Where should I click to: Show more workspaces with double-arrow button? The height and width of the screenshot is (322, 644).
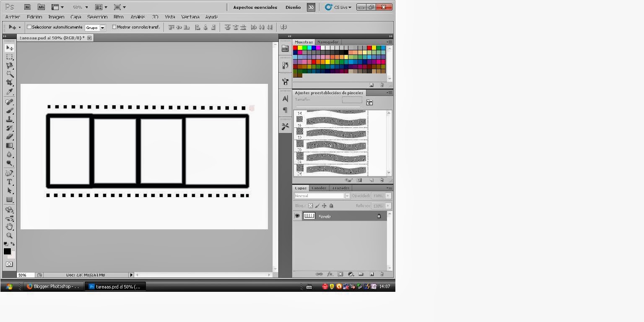click(x=311, y=7)
